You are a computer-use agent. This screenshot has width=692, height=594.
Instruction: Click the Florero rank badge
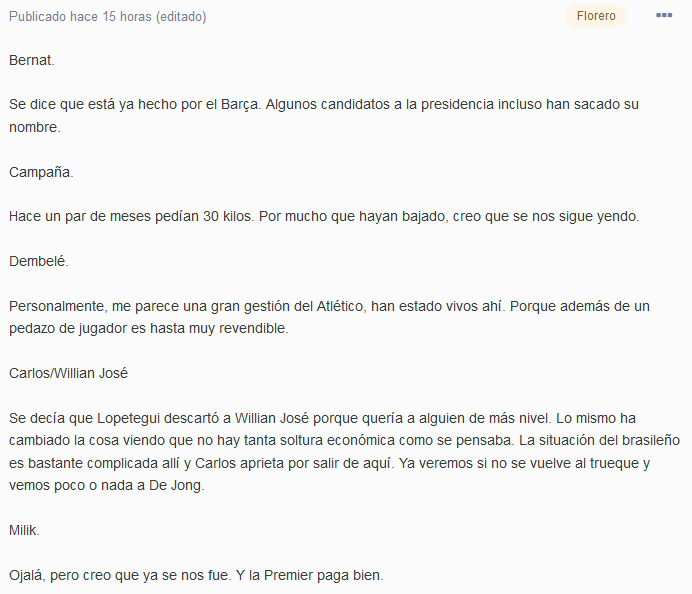coord(596,16)
